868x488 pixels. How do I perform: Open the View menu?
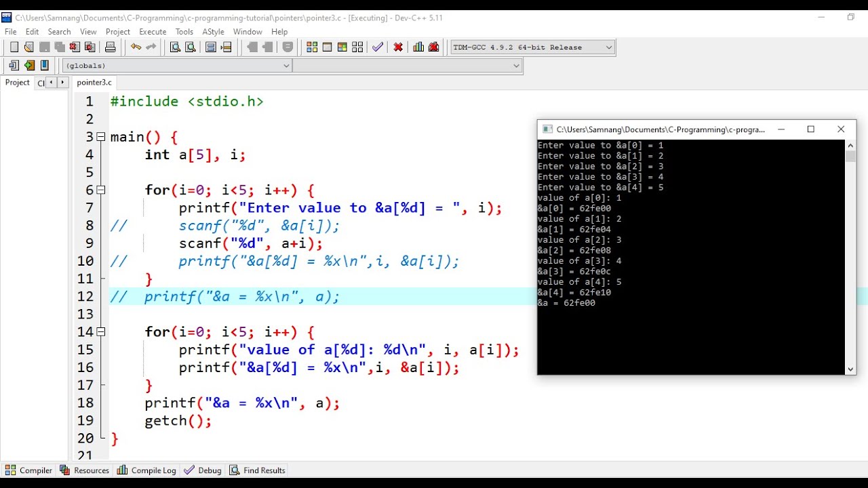pos(88,32)
